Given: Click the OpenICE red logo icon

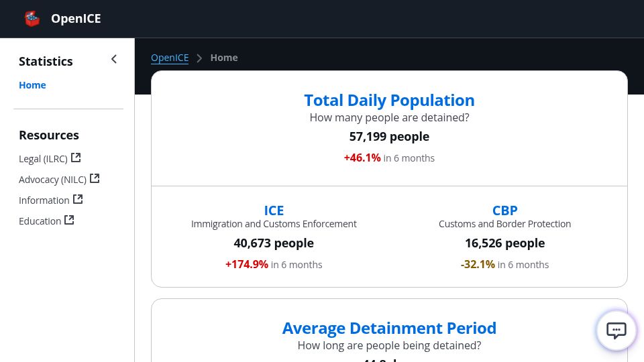Looking at the screenshot, I should pyautogui.click(x=32, y=19).
